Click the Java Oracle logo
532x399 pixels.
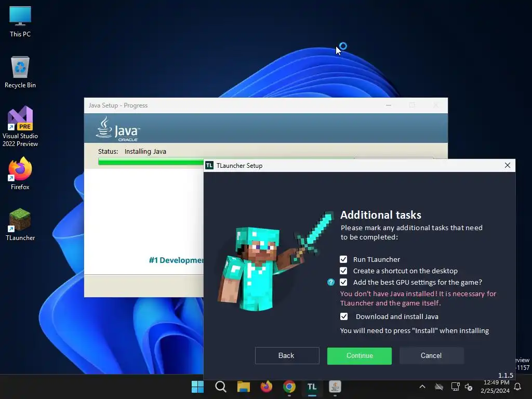[118, 129]
